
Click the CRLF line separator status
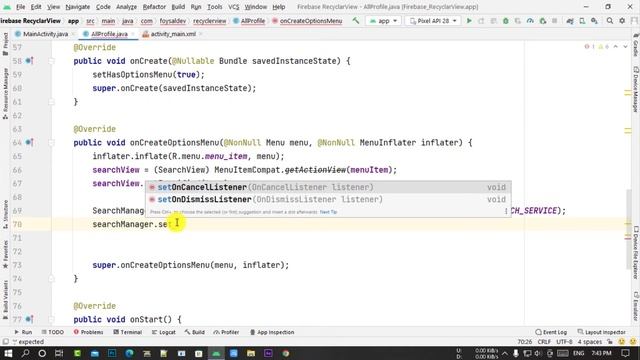(x=544, y=342)
